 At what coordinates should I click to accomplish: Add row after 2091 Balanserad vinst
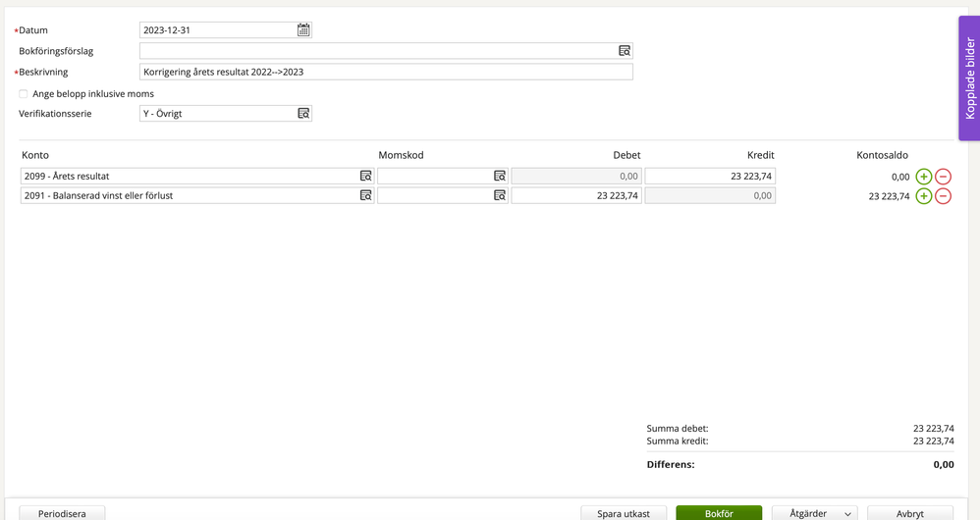(x=923, y=196)
